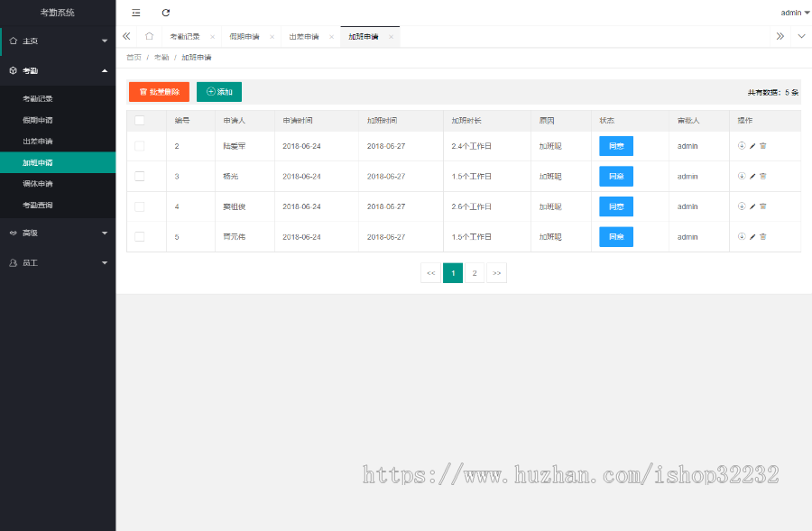Click the download icon in row 2
This screenshot has width=812, height=531.
click(742, 146)
